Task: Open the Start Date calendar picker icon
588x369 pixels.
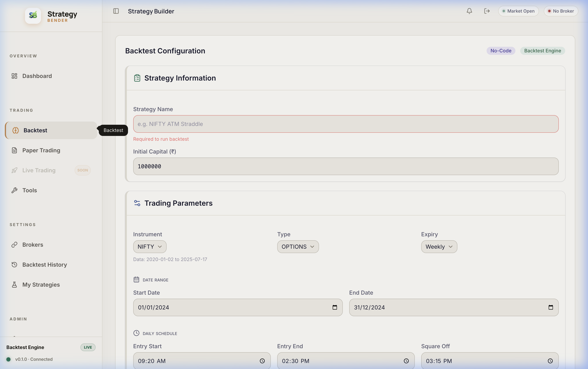Action: coord(335,307)
